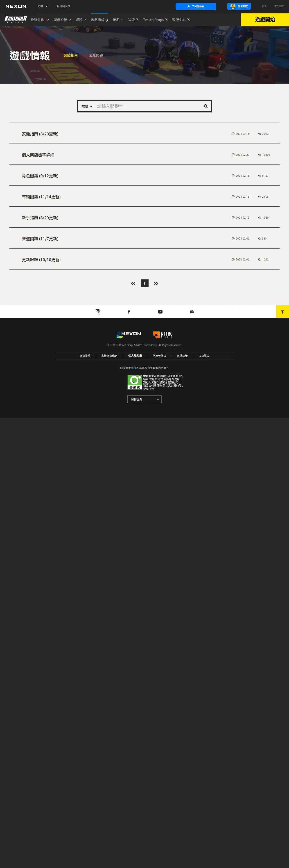Click external link icon beside Twitch Drops
The image size is (289, 868).
point(166,20)
